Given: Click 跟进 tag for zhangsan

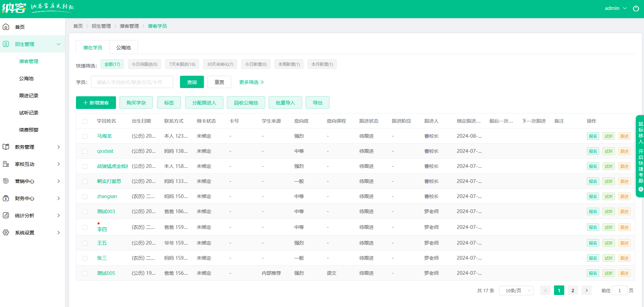Looking at the screenshot, I should click(x=624, y=196).
